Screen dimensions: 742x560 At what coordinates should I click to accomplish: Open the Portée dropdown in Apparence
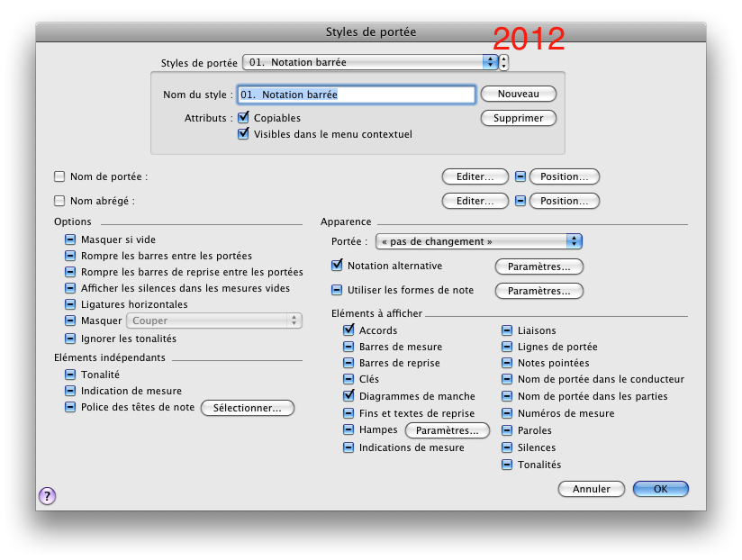(x=479, y=241)
